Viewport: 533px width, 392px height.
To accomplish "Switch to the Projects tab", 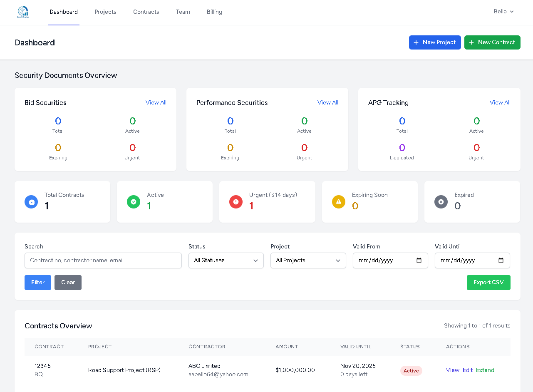I will click(x=105, y=12).
